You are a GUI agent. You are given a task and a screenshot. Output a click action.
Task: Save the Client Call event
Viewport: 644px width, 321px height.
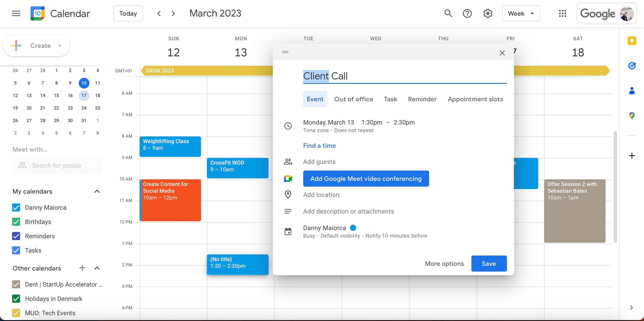[489, 264]
